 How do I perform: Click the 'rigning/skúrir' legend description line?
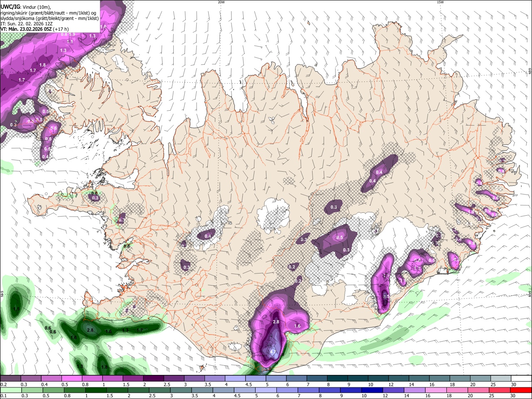[49, 13]
